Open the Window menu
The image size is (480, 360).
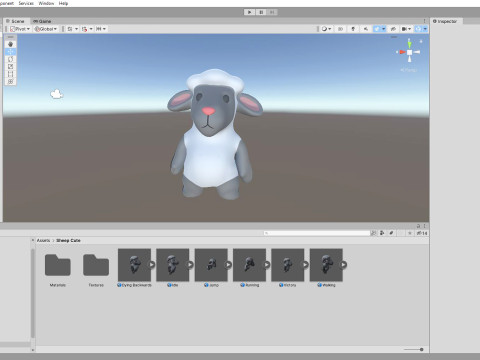(46, 3)
